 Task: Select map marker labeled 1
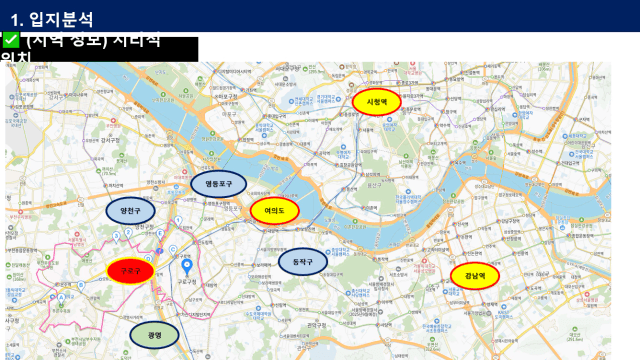[178, 221]
